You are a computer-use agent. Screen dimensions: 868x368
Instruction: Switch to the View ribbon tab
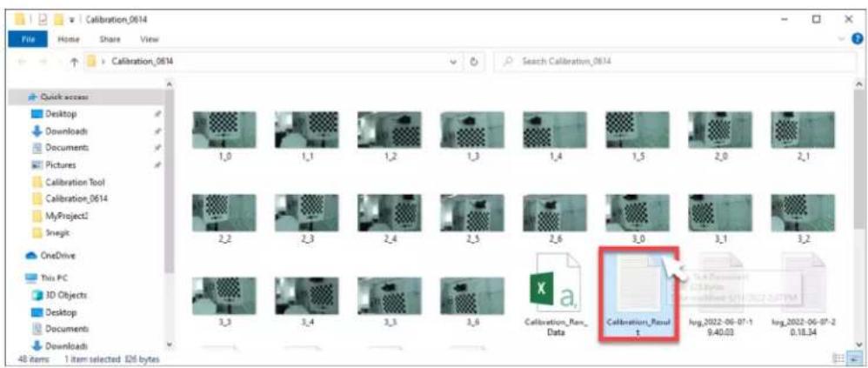tap(150, 39)
